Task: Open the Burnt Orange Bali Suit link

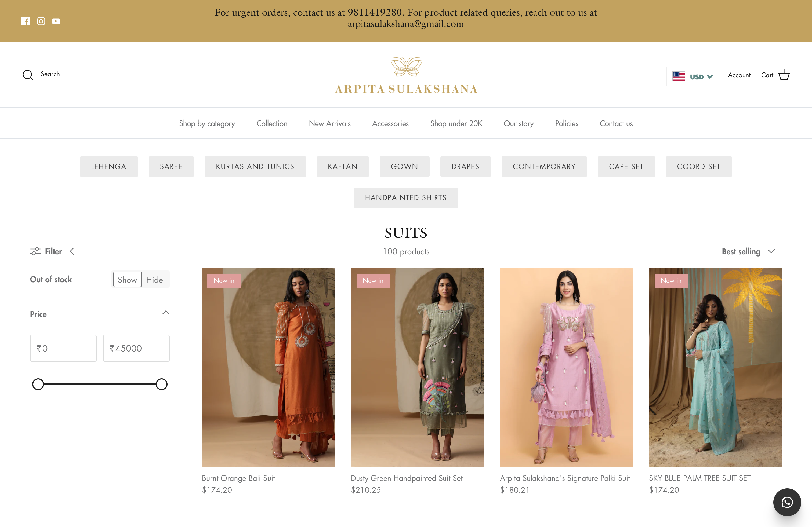Action: (238, 478)
